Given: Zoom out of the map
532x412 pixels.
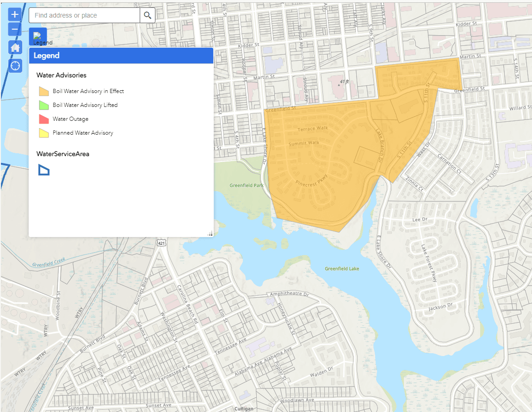Looking at the screenshot, I should pos(15,29).
